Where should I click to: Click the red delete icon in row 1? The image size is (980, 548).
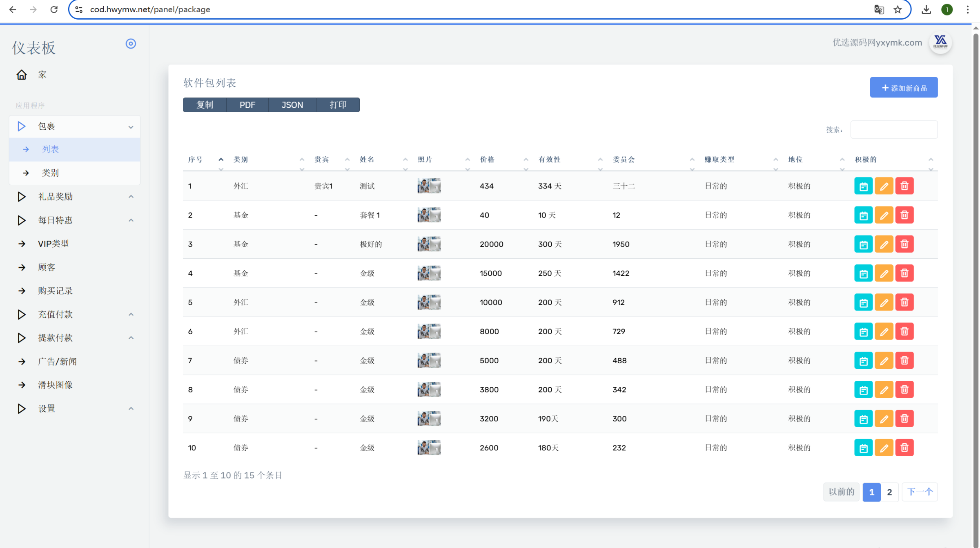pos(904,186)
